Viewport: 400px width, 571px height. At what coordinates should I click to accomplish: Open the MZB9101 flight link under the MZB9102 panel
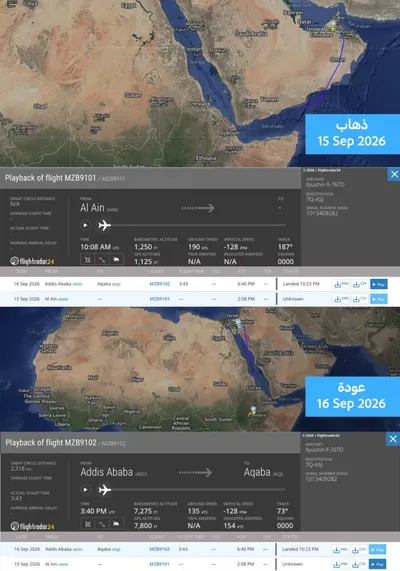(x=160, y=564)
